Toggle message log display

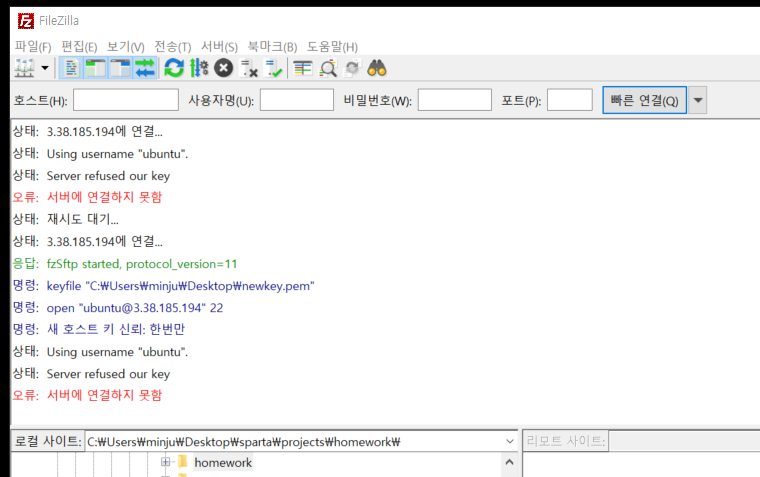pyautogui.click(x=72, y=68)
